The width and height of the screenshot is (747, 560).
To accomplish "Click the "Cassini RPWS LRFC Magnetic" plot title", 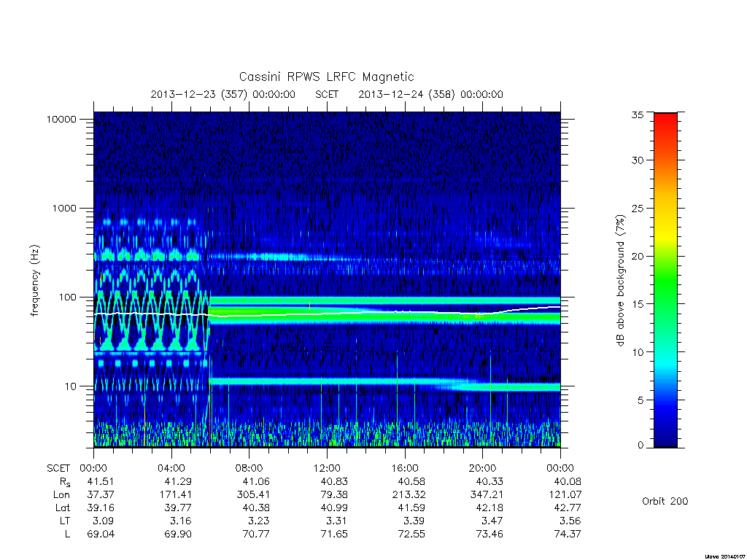I will [326, 77].
